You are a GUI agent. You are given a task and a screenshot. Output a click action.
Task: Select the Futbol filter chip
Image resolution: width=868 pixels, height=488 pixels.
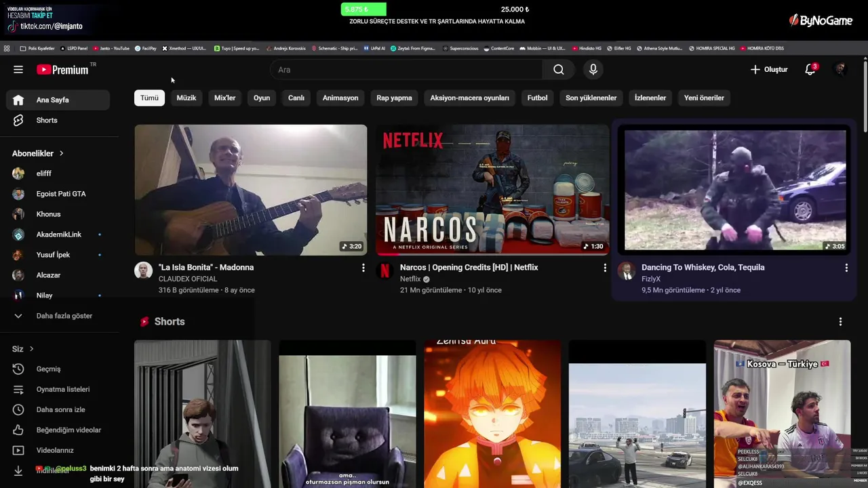pos(537,98)
